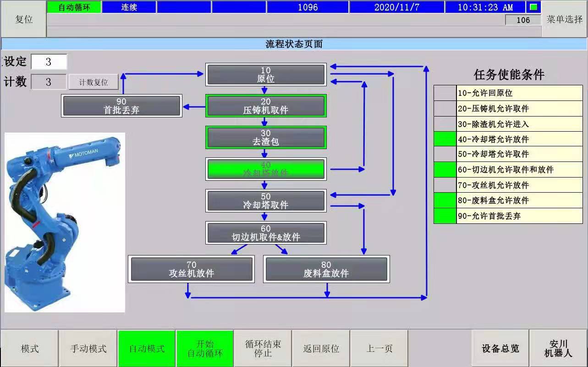Click the green step 40 冷却塔放件 block
The image size is (588, 367).
(266, 169)
